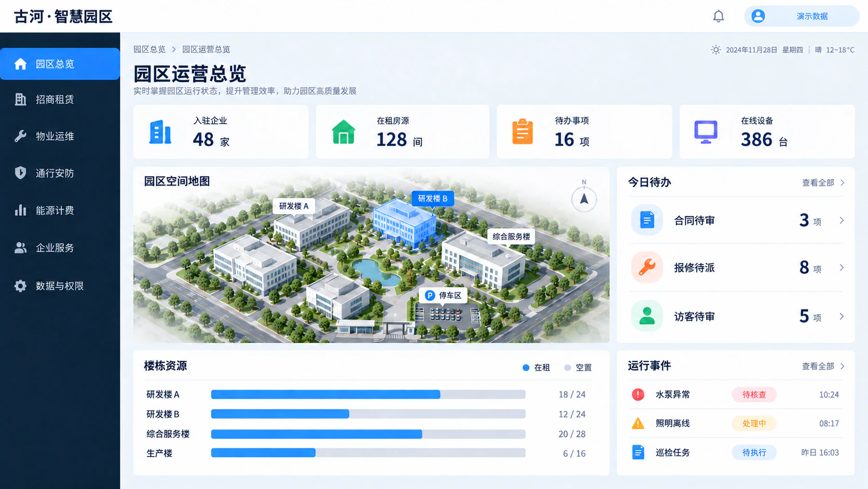This screenshot has height=489, width=868.
Task: Click the orange clipboard icon for 待办事项
Action: point(523,131)
